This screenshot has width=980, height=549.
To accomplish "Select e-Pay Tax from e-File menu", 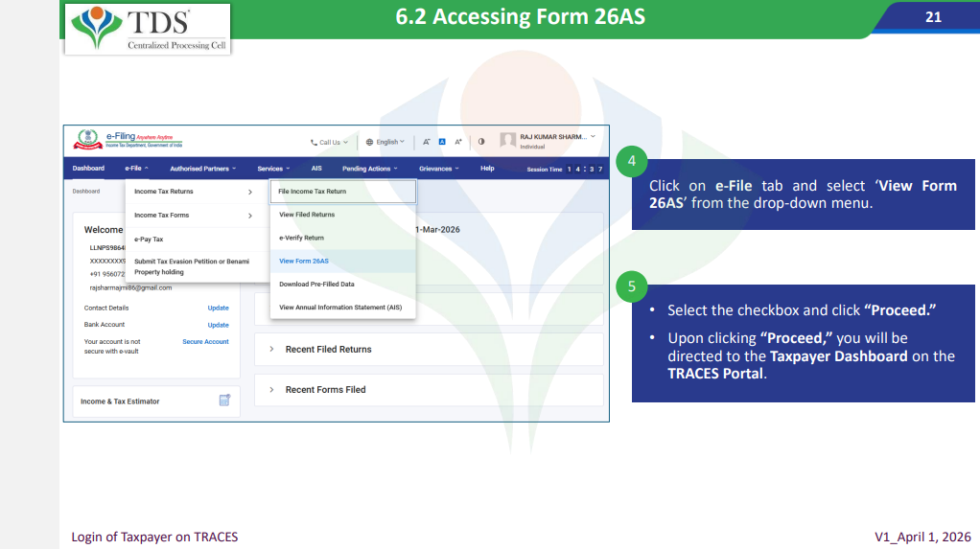I will (x=149, y=240).
